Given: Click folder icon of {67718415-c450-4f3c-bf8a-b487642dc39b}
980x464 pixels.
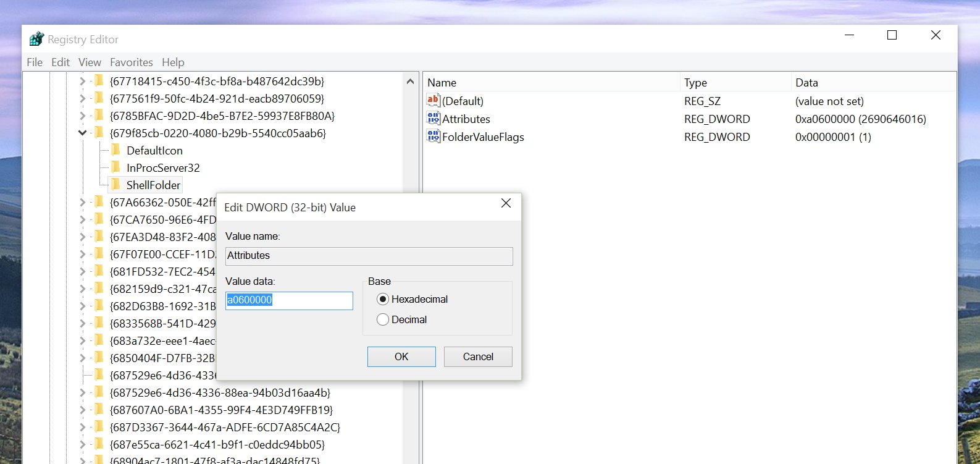Looking at the screenshot, I should (x=98, y=81).
